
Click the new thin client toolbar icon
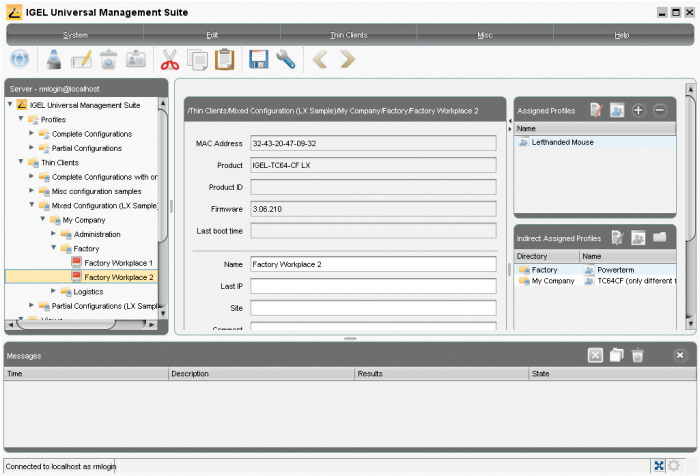click(54, 59)
